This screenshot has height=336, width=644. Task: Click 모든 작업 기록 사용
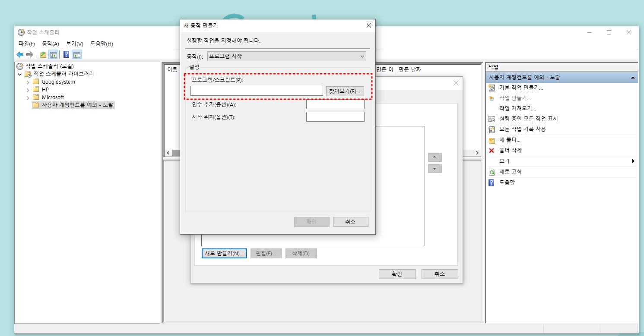[522, 129]
